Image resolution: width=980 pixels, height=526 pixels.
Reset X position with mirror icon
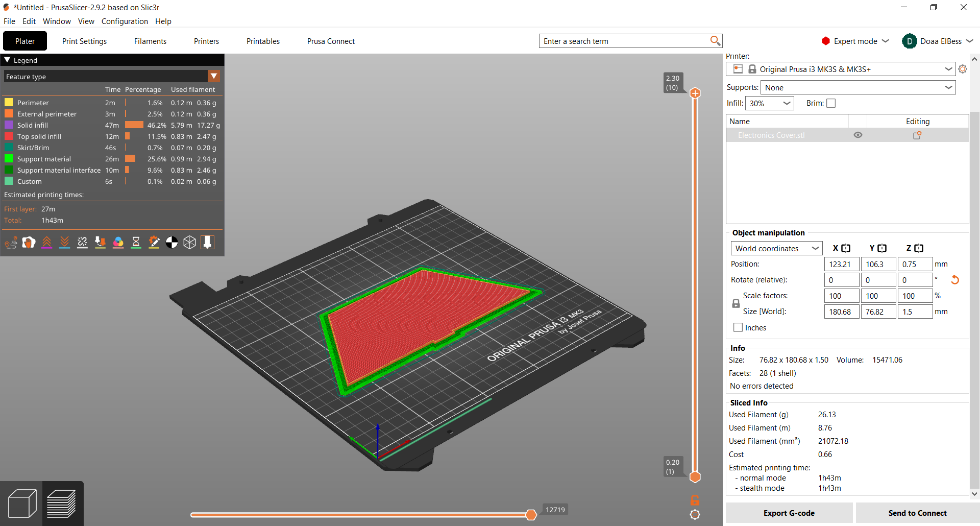click(846, 248)
